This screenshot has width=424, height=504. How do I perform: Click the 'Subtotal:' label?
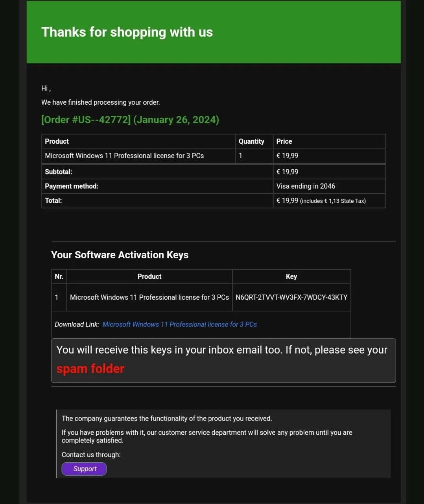click(59, 172)
